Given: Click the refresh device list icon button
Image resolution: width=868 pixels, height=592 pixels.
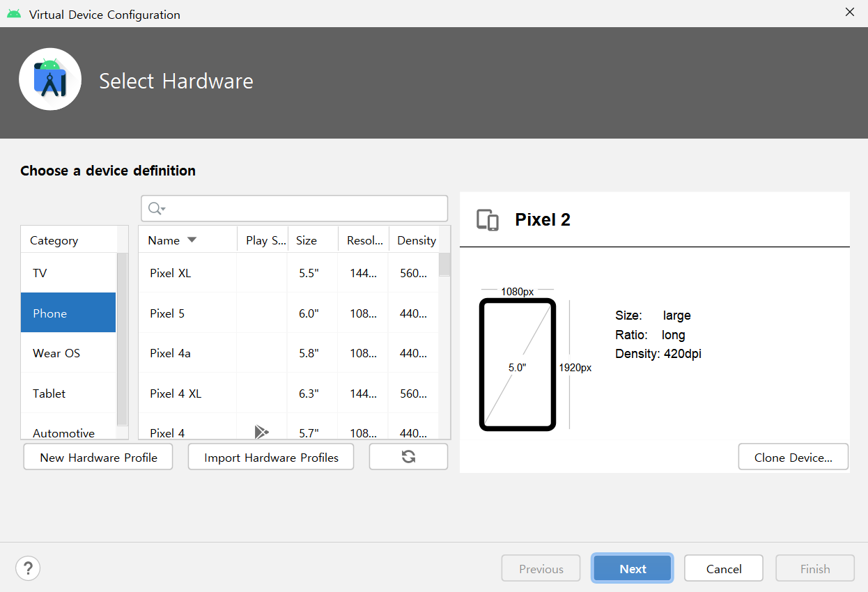Looking at the screenshot, I should point(408,457).
